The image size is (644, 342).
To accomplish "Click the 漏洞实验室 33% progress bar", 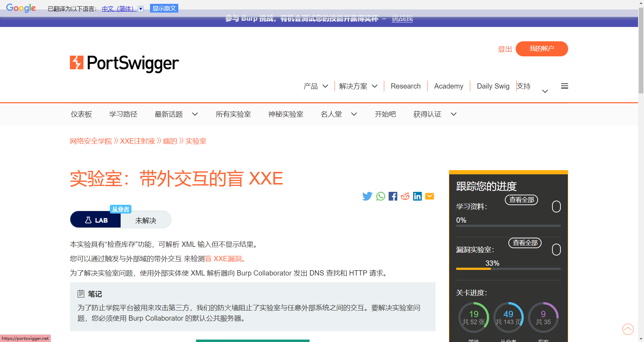I will click(x=508, y=269).
